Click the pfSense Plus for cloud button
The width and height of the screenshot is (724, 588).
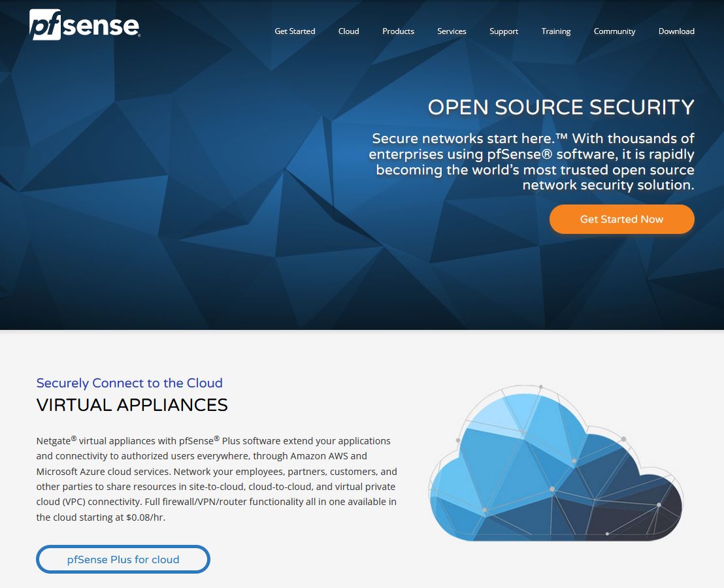point(123,559)
